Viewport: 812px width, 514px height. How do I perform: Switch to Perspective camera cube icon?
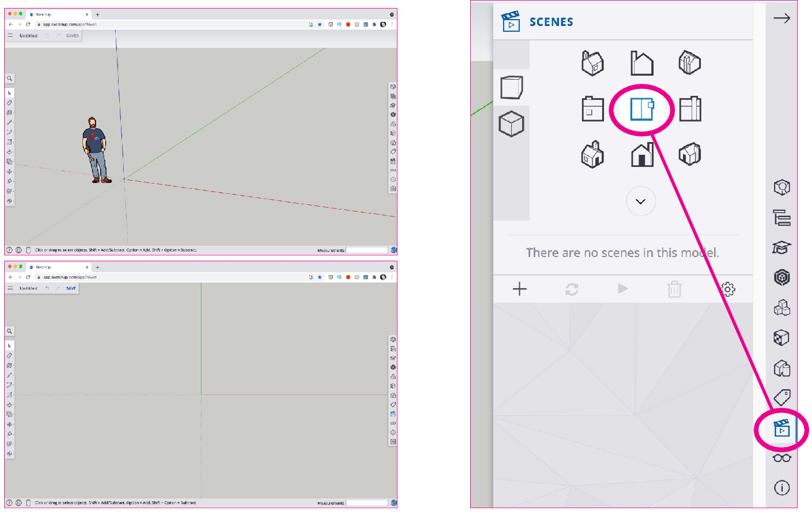(512, 88)
